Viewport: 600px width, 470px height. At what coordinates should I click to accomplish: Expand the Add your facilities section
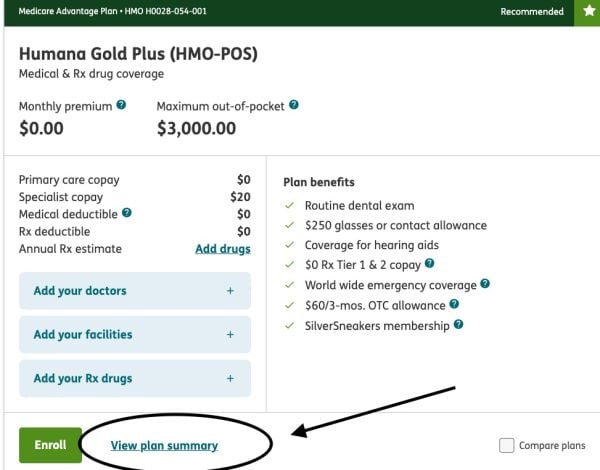(135, 335)
